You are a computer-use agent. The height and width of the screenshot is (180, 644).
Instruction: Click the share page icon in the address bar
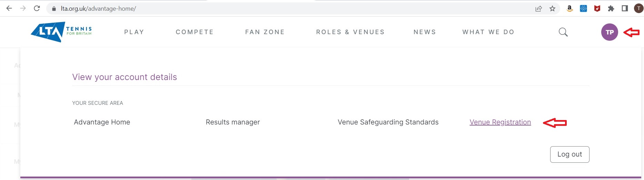(x=538, y=9)
